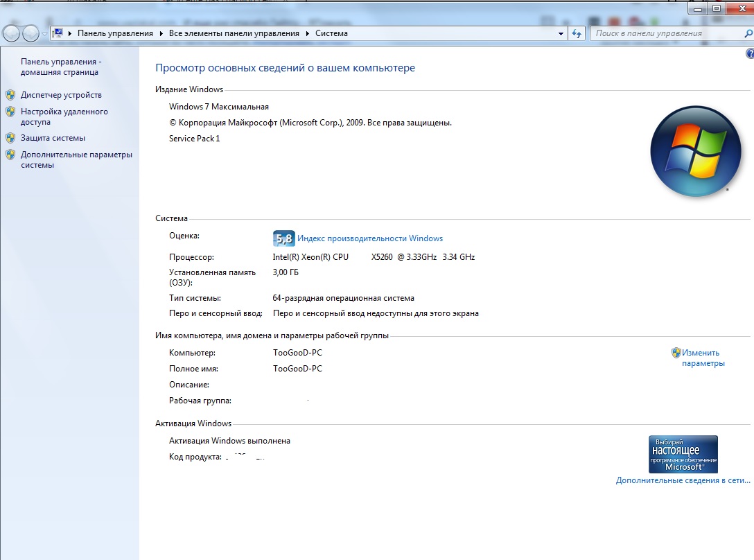754x560 pixels.
Task: Click the computer icon in address bar
Action: tap(58, 33)
